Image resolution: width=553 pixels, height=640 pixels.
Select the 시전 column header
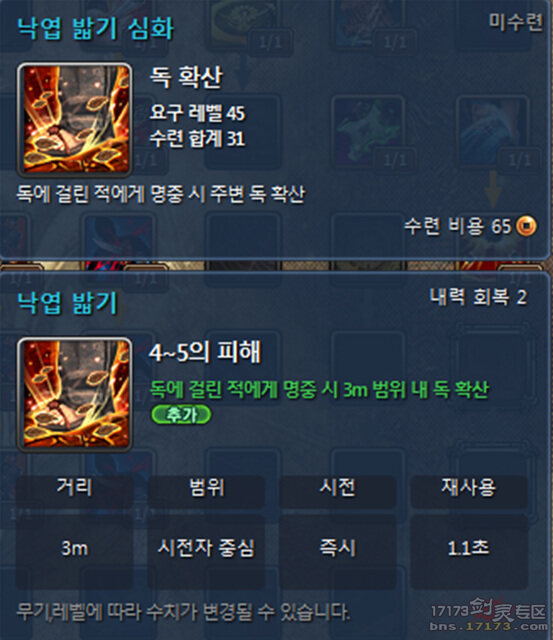click(x=338, y=487)
